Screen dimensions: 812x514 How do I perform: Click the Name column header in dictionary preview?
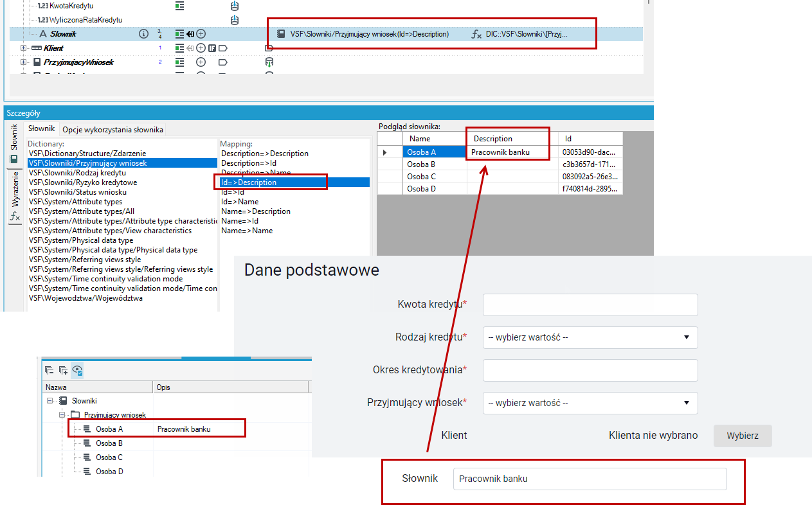[x=435, y=139]
